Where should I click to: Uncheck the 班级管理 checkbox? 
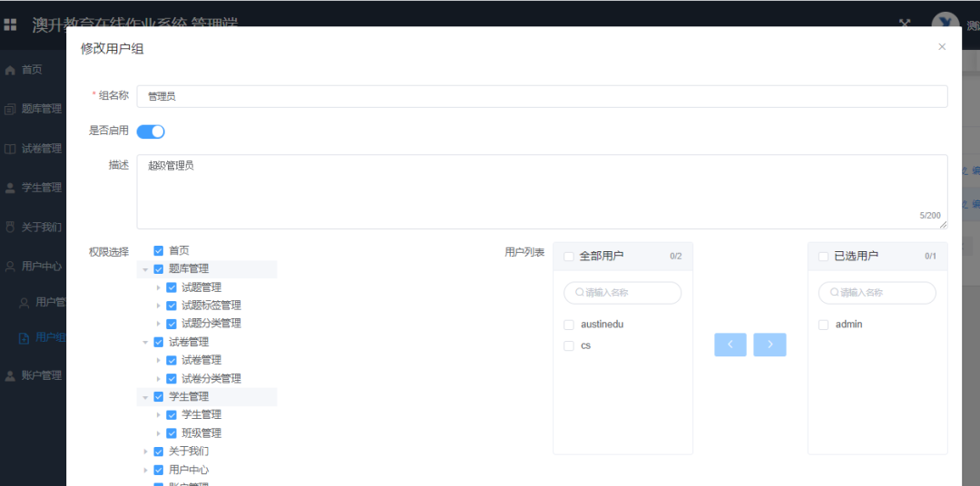pyautogui.click(x=171, y=433)
